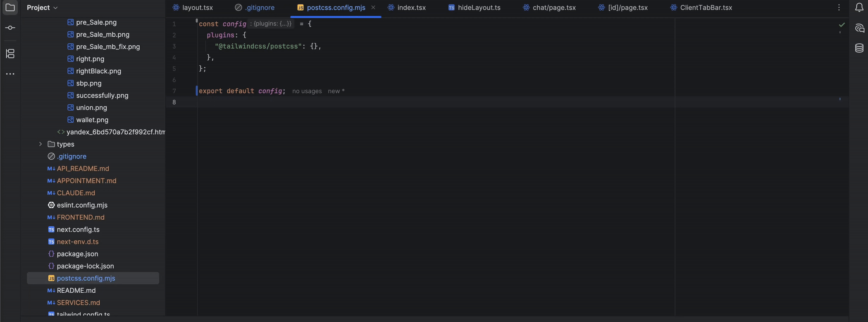Open the Commit tool window icon

click(x=10, y=28)
